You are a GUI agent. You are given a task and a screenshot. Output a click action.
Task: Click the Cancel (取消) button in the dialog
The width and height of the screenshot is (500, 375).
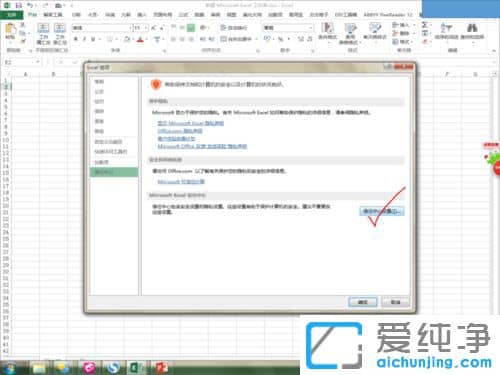pyautogui.click(x=395, y=302)
